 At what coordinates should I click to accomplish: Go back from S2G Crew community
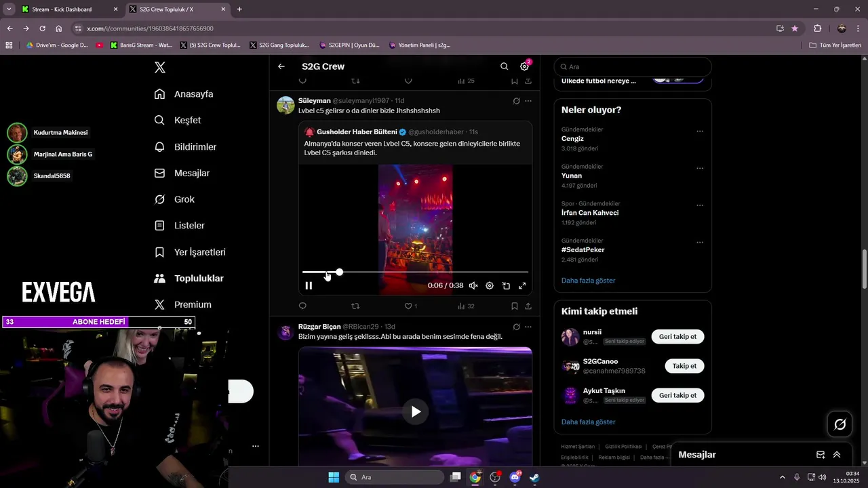[281, 66]
